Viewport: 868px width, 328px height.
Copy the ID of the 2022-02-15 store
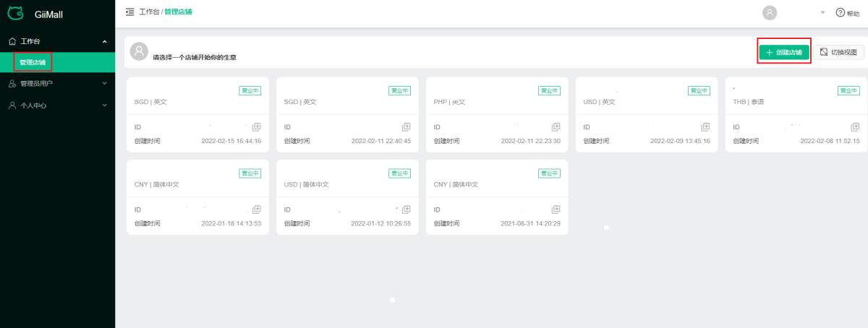pos(257,127)
